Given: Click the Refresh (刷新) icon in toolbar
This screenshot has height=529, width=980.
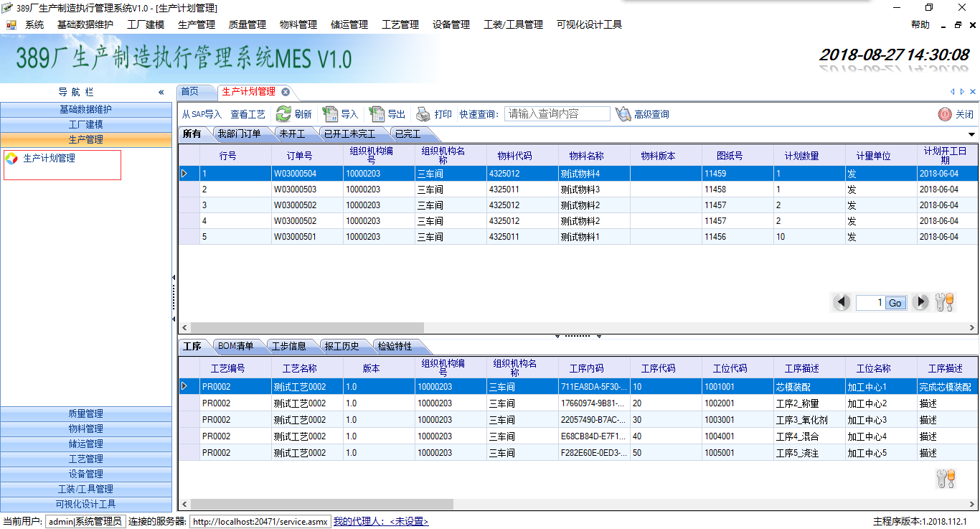Looking at the screenshot, I should click(283, 114).
